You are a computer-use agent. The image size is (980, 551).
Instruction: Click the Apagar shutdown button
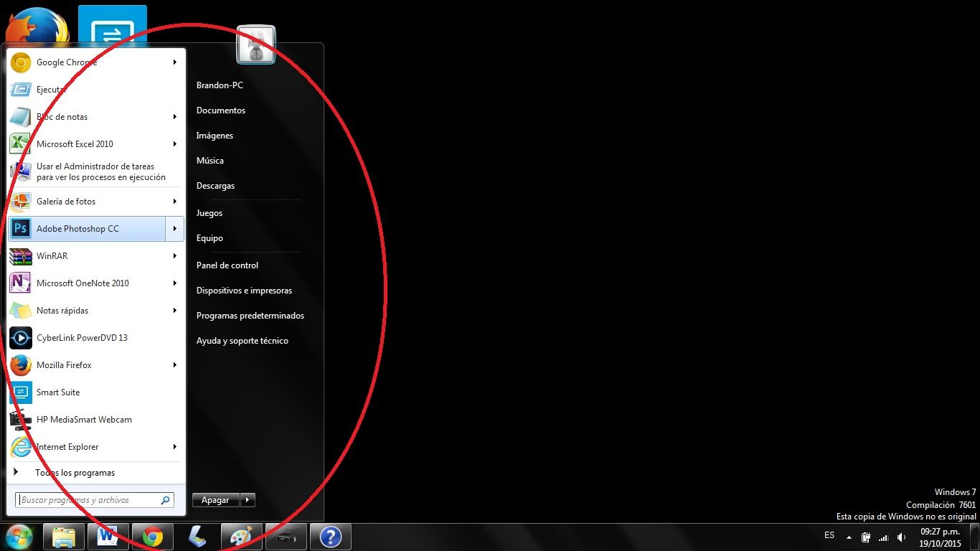pos(215,500)
